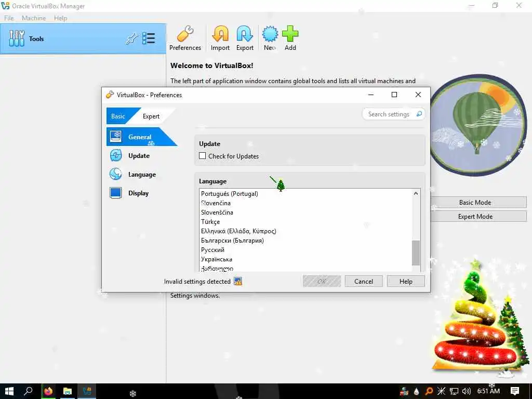
Task: Select the General section in Preferences
Action: point(141,137)
